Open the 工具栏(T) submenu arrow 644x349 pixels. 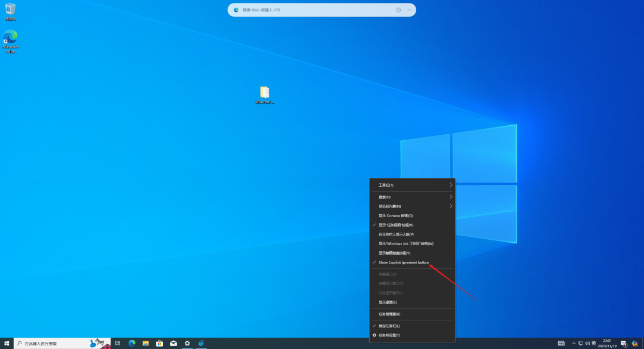pyautogui.click(x=451, y=185)
